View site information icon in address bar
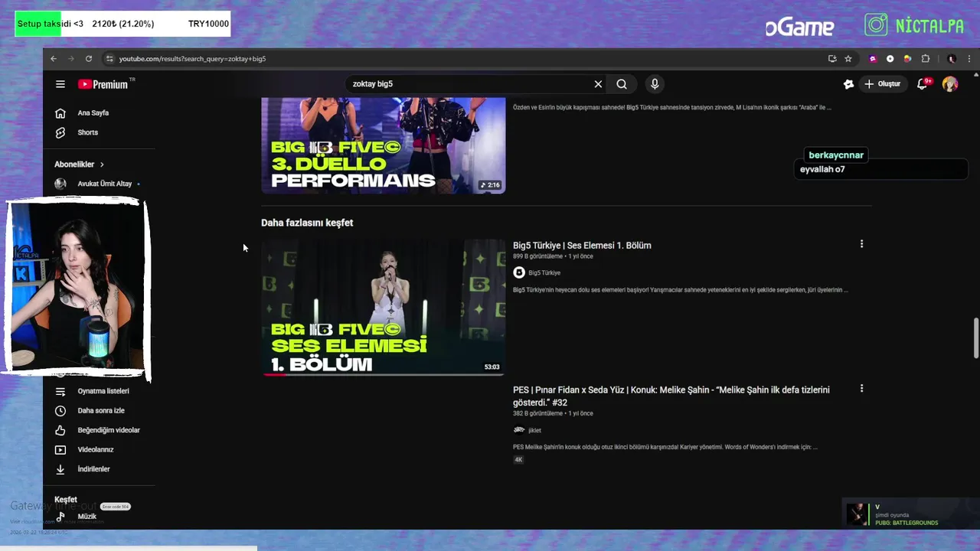Viewport: 980px width, 551px height. pos(109,59)
